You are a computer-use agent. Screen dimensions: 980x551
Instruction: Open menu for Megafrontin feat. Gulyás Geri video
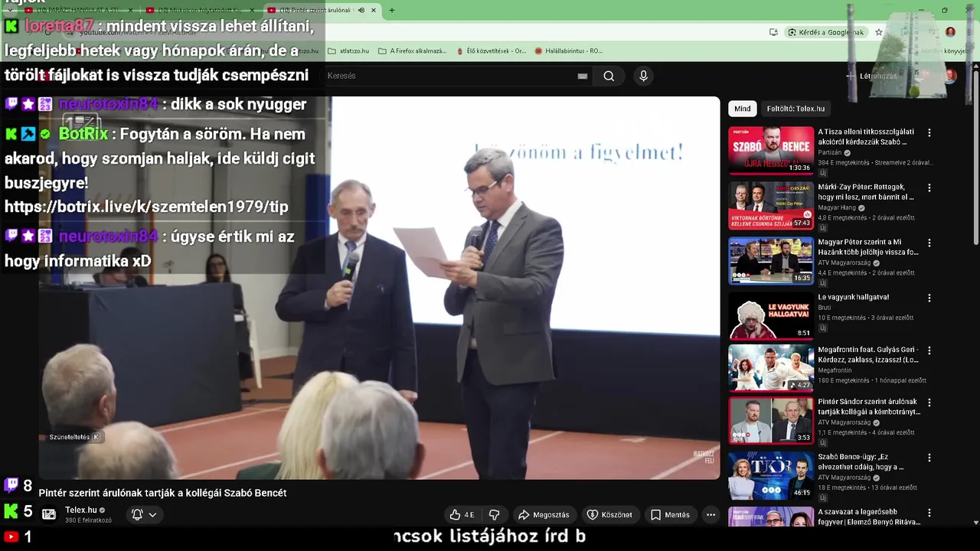(x=929, y=350)
